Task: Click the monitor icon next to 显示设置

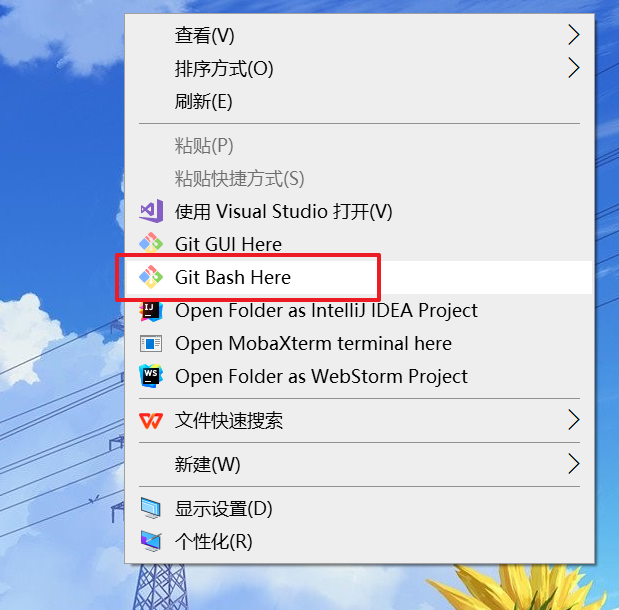Action: click(151, 508)
